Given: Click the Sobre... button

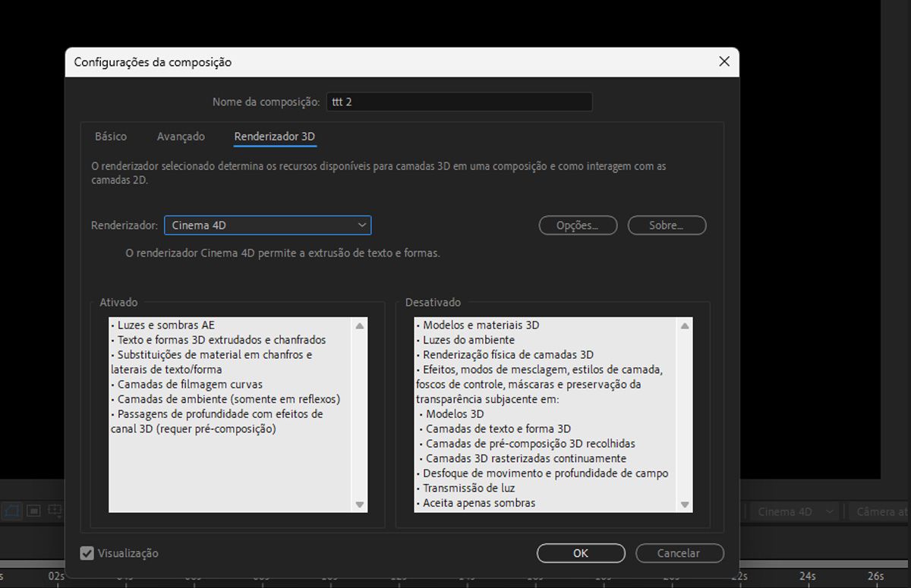Looking at the screenshot, I should 666,225.
